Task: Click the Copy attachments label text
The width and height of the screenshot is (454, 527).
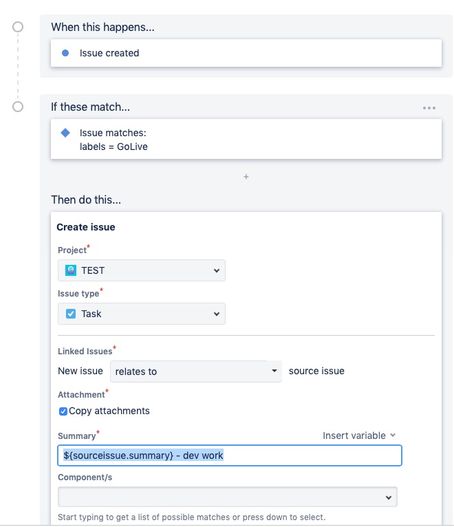Action: pyautogui.click(x=109, y=411)
